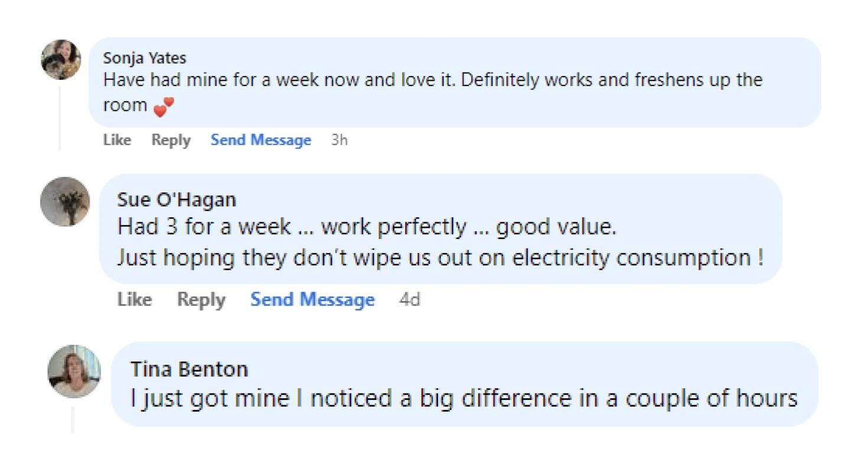Viewport: 868px width, 459px height.
Task: Click the 3h timestamp on Sonja's comment
Action: 340,140
